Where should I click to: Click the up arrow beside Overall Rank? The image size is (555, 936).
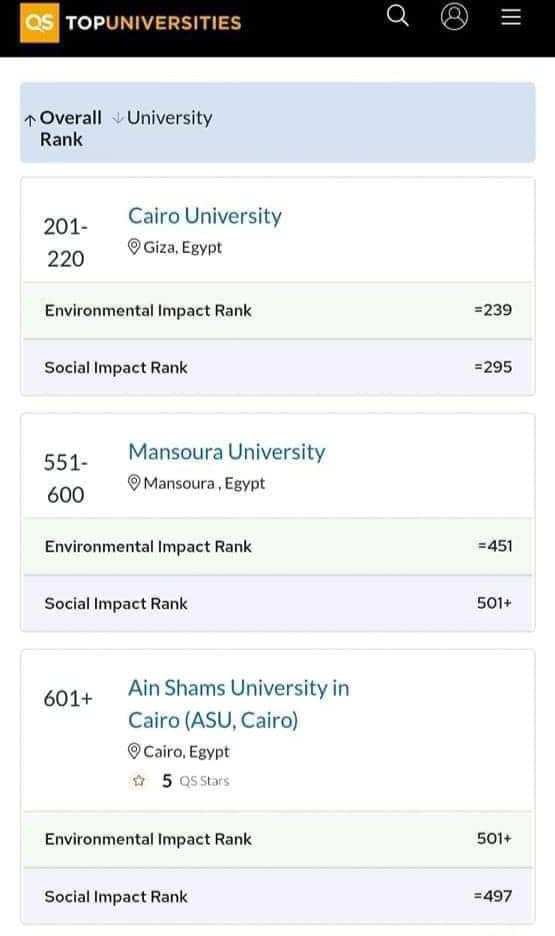tap(30, 120)
